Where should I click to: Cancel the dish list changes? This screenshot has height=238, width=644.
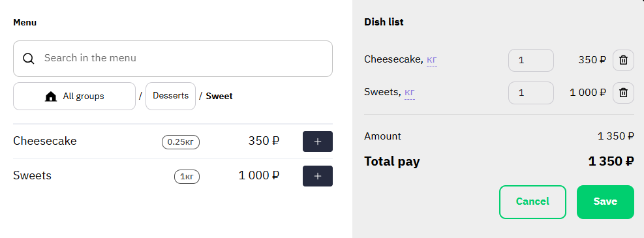click(532, 202)
